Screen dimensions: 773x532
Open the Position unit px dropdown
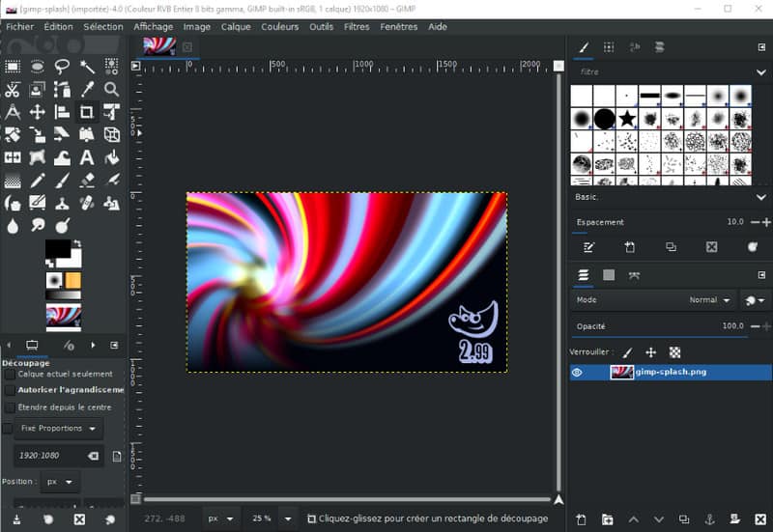pos(60,482)
